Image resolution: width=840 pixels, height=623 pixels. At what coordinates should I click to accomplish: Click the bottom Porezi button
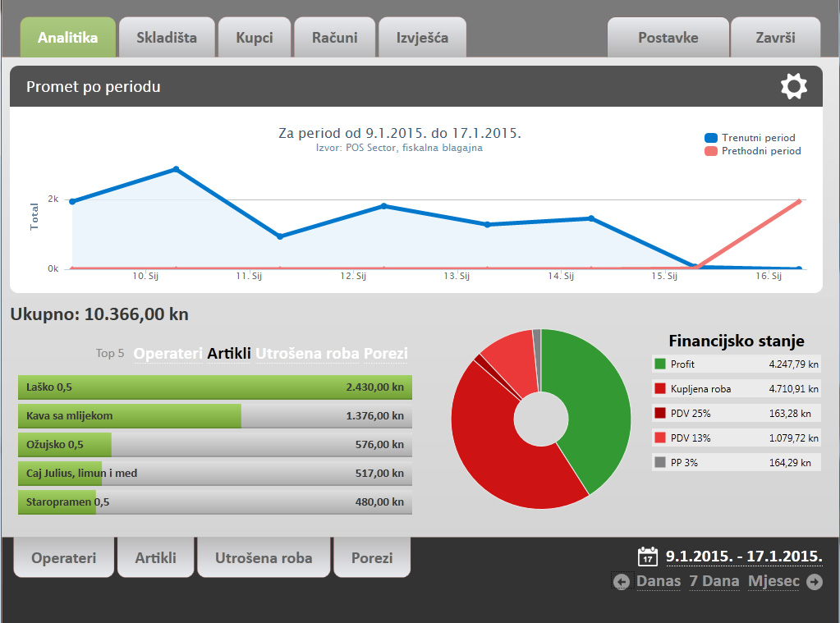click(x=372, y=557)
